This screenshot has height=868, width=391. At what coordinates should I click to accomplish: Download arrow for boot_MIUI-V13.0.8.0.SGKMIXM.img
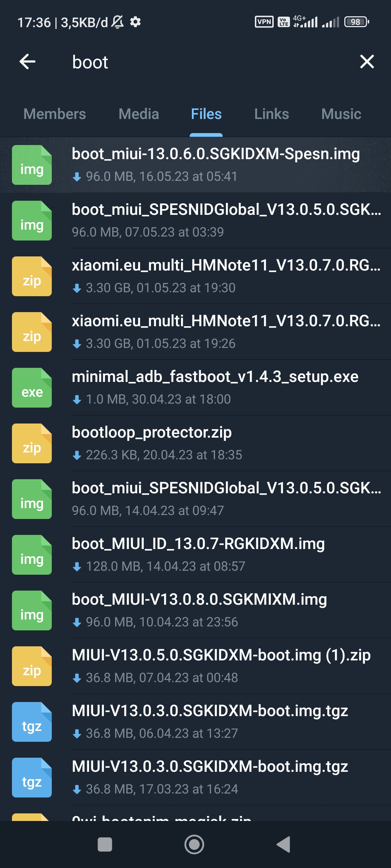77,622
